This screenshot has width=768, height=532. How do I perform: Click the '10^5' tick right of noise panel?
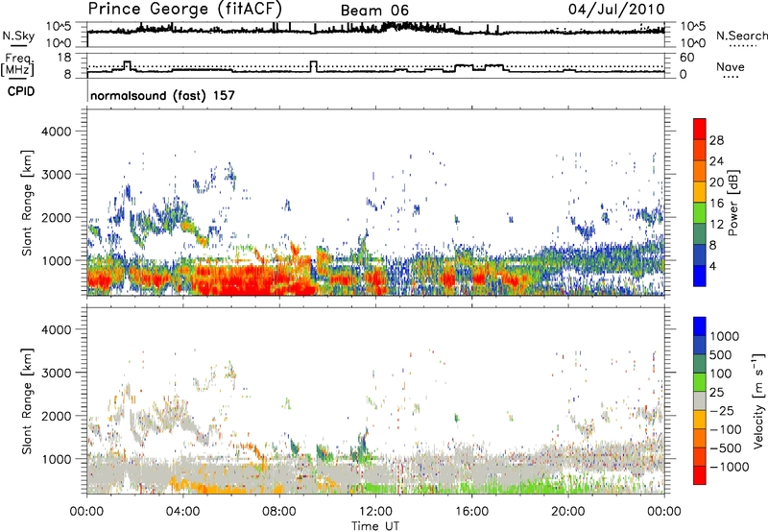point(692,27)
